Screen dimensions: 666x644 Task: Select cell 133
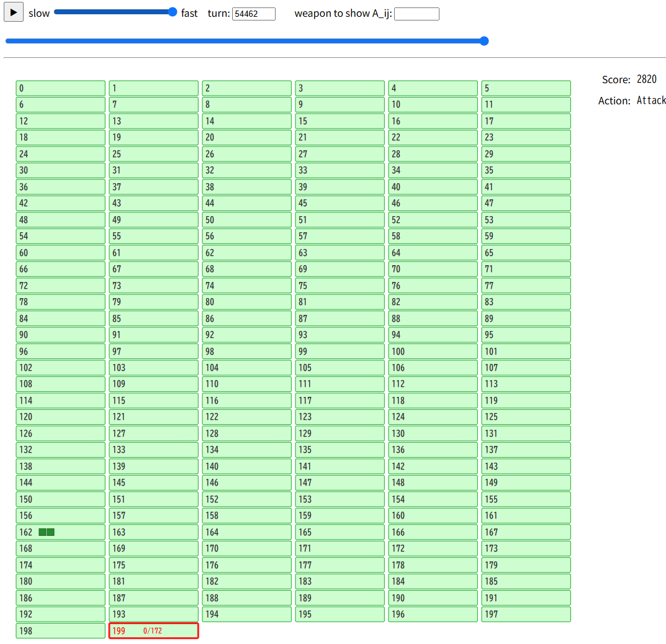point(154,450)
